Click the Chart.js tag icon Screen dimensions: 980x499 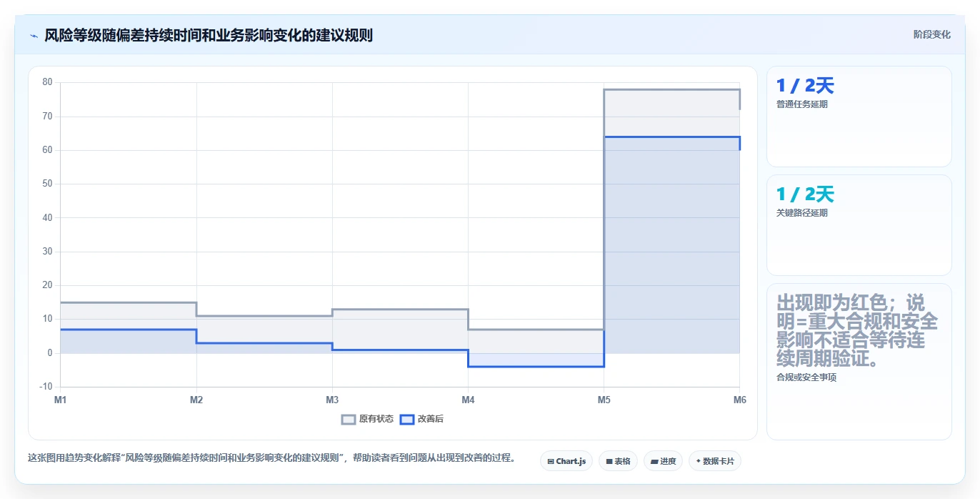tap(551, 462)
